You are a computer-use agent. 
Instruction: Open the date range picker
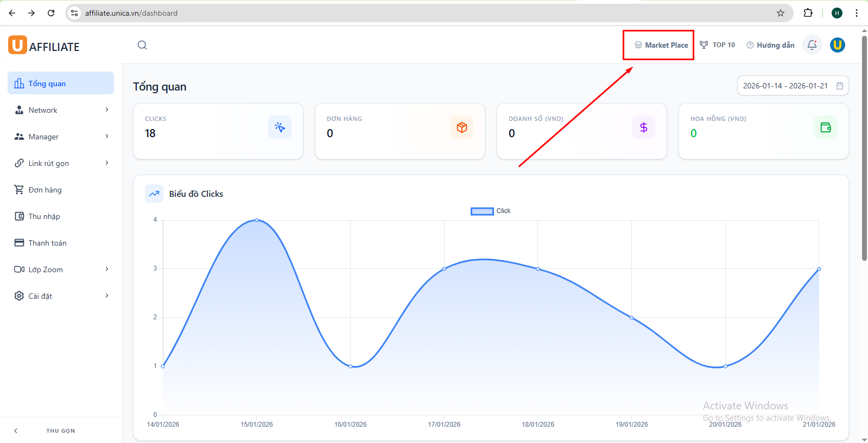point(792,86)
